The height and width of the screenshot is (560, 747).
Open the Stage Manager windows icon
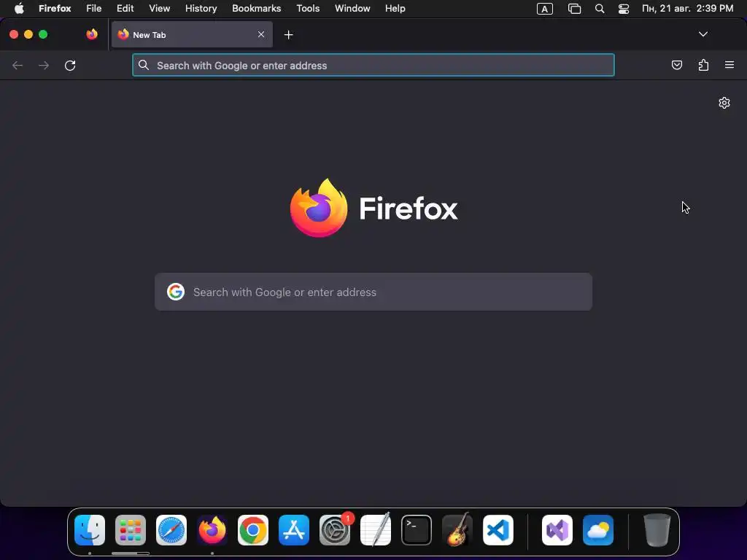[x=574, y=9]
